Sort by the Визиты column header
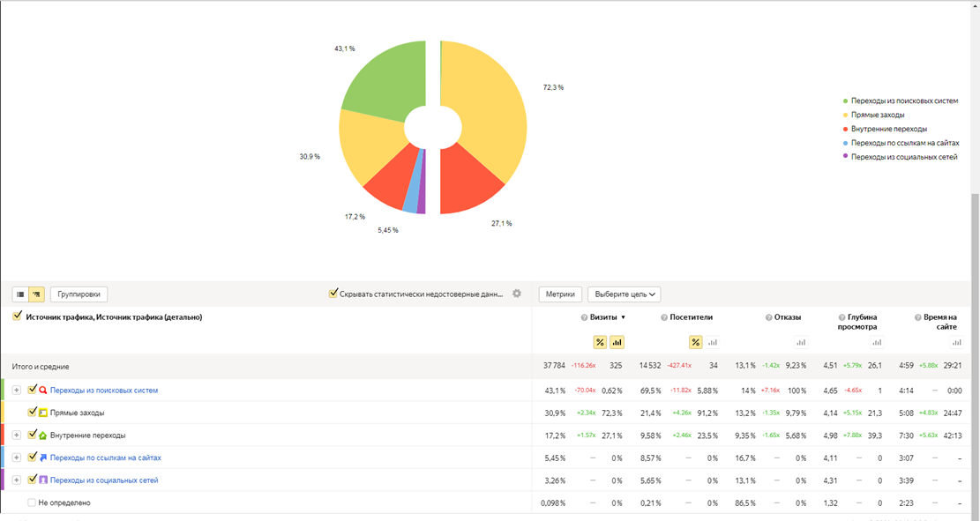The image size is (980, 521). click(x=603, y=317)
